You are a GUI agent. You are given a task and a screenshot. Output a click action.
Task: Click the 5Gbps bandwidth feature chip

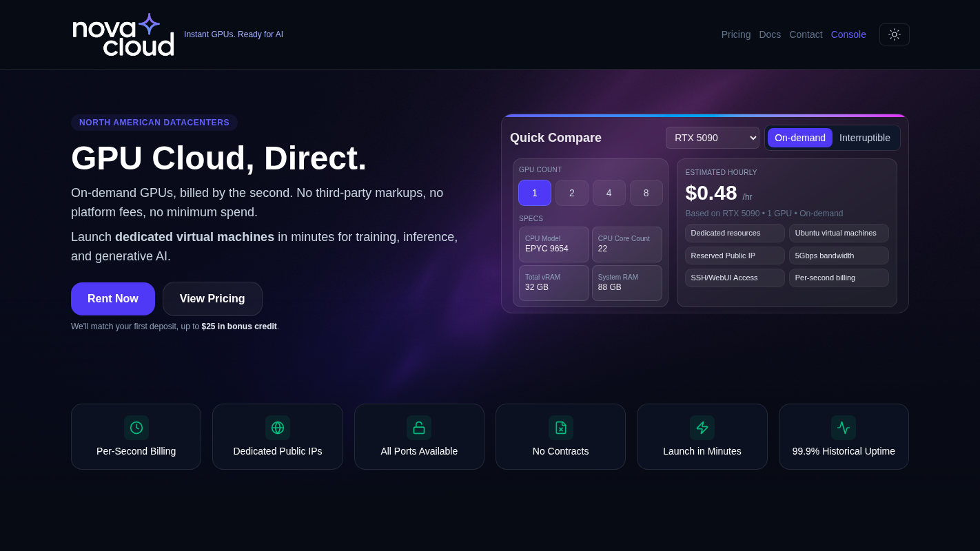pos(839,256)
